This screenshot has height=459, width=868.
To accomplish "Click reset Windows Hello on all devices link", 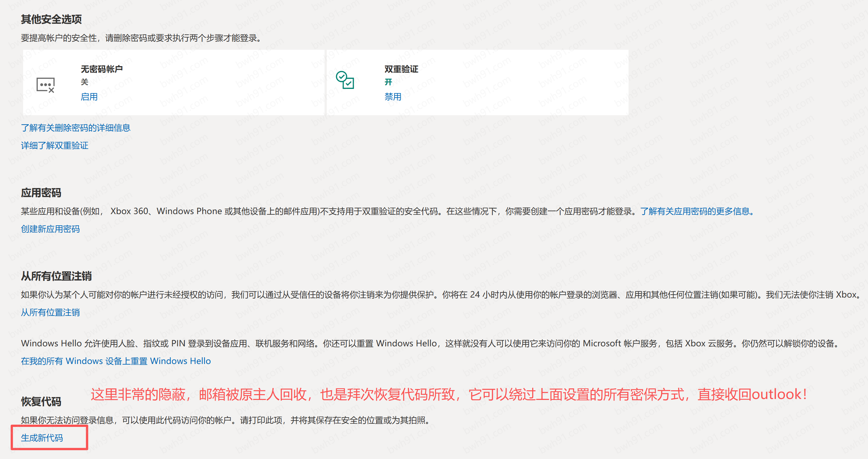I will (x=116, y=361).
